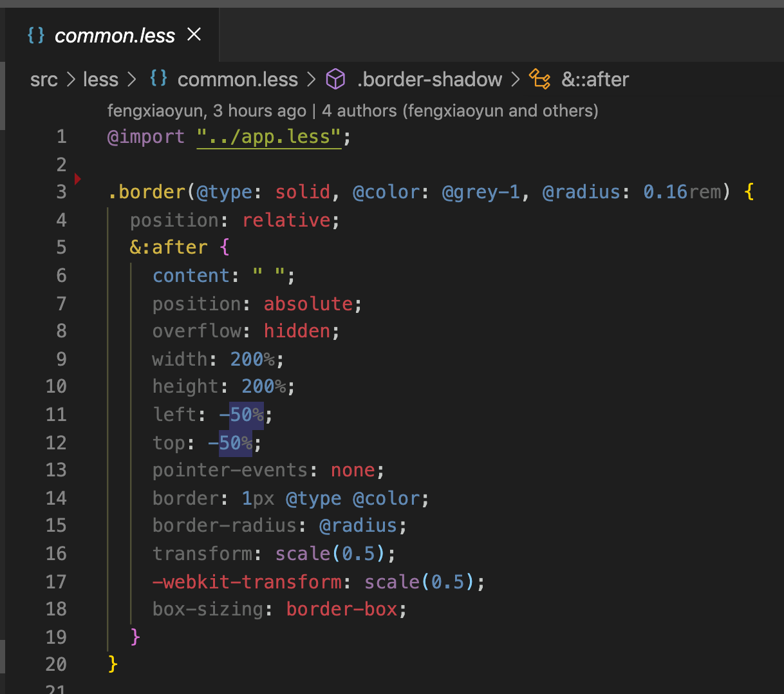Click the 0.16rem radius value

[x=682, y=192]
